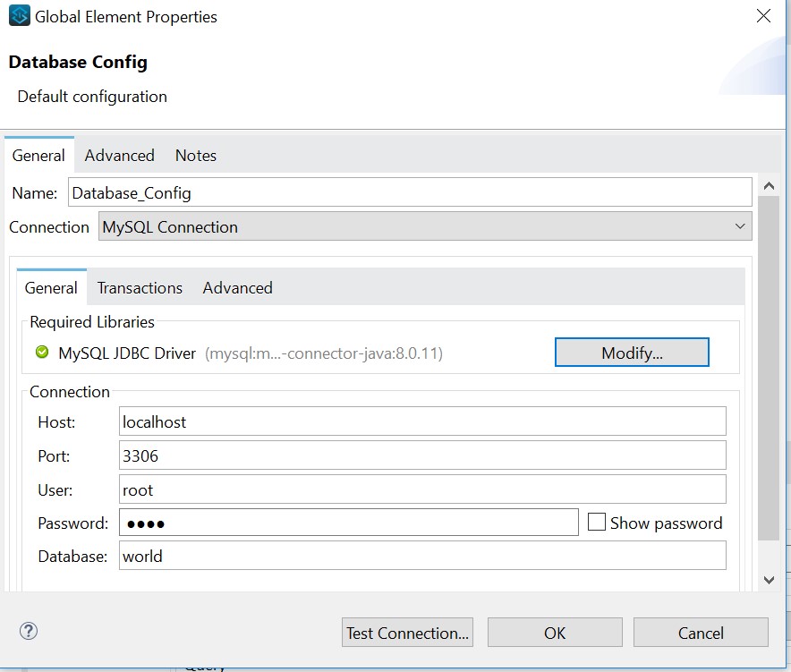Image resolution: width=791 pixels, height=672 pixels.
Task: Click the Test Connection... button
Action: pos(407,632)
